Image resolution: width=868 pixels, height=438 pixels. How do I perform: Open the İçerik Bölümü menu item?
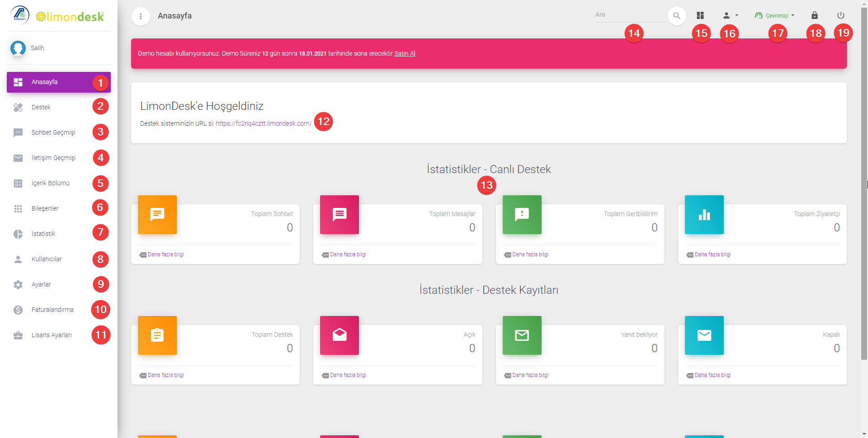coord(59,184)
